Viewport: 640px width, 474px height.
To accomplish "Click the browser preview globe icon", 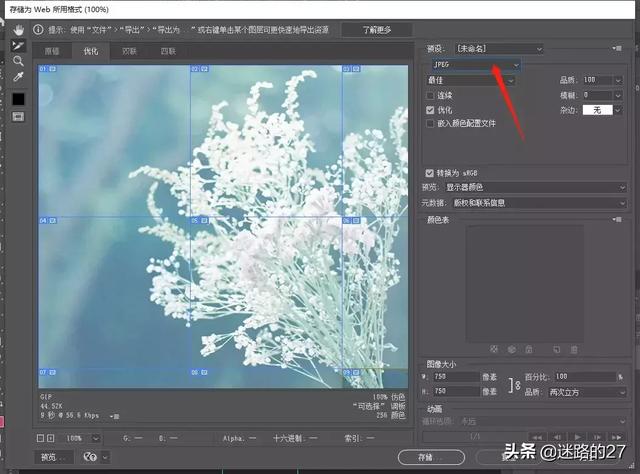I will (x=91, y=457).
